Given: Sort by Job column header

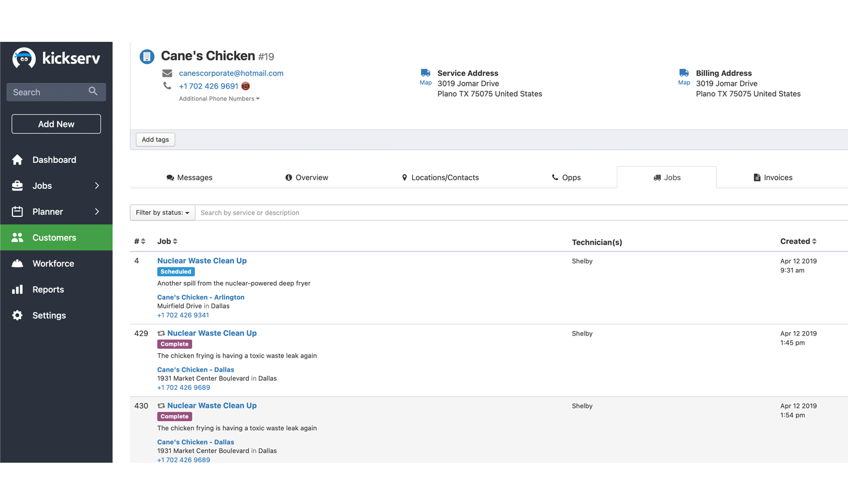Looking at the screenshot, I should (x=167, y=241).
